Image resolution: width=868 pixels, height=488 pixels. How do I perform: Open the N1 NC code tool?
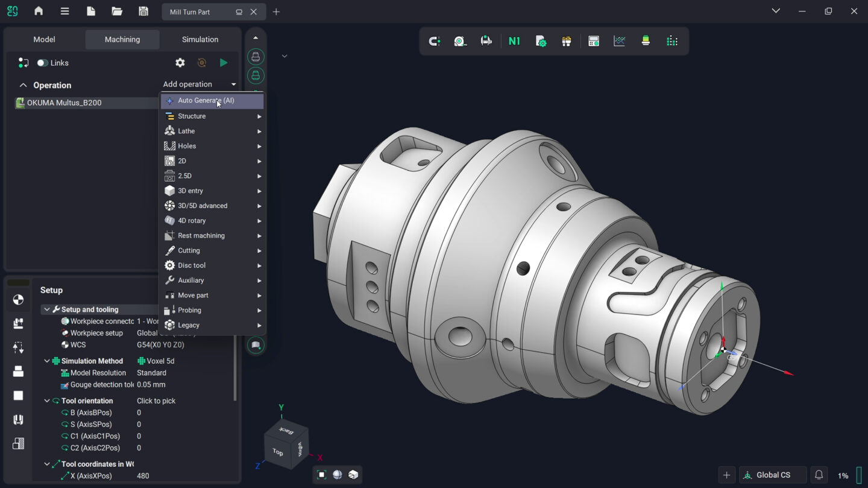pos(514,41)
